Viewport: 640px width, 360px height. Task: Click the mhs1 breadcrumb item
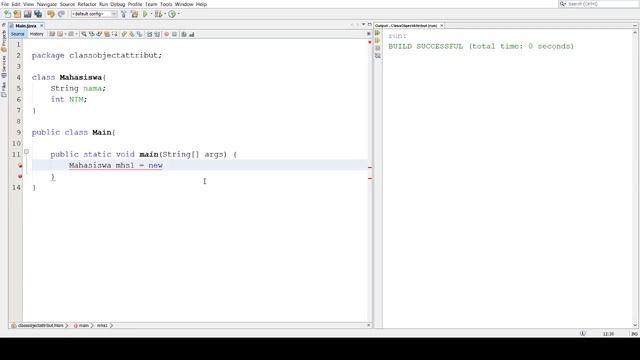102,325
